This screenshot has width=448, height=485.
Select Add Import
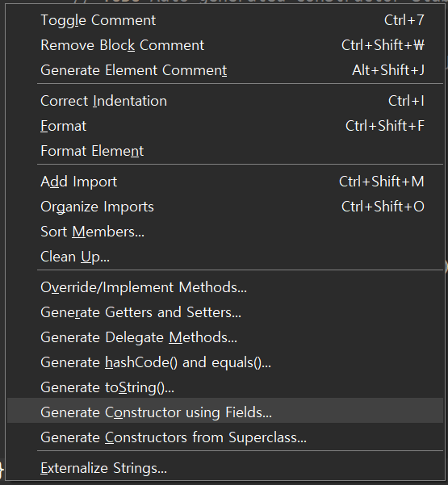225,182
